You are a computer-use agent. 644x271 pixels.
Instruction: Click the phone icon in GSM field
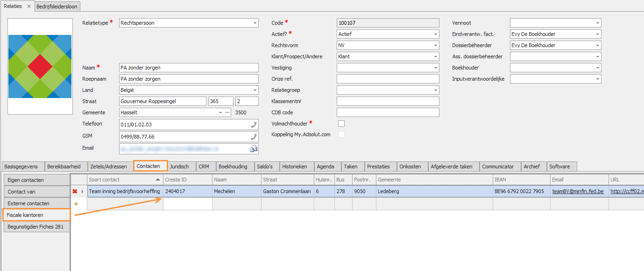tap(254, 137)
